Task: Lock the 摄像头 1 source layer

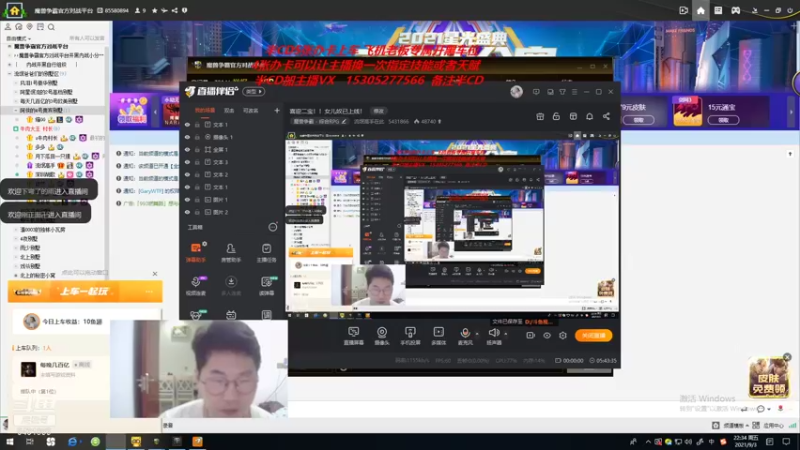Action: point(197,137)
